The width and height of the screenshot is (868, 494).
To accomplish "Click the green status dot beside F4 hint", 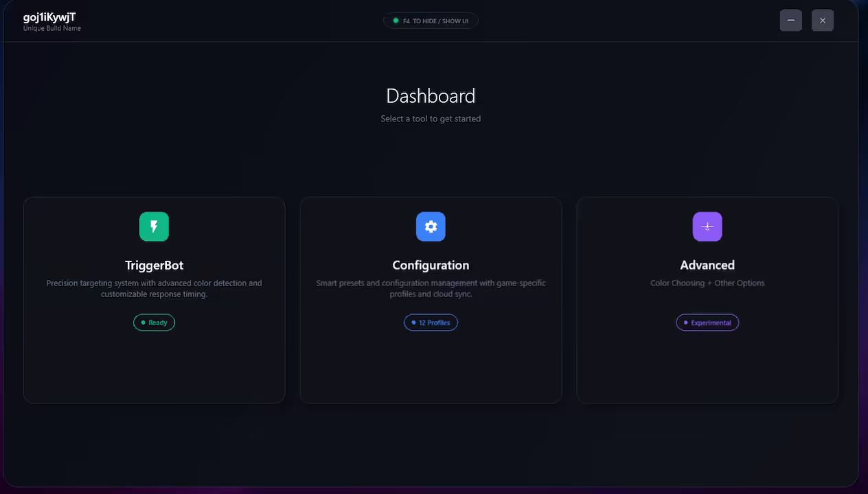I will point(396,21).
